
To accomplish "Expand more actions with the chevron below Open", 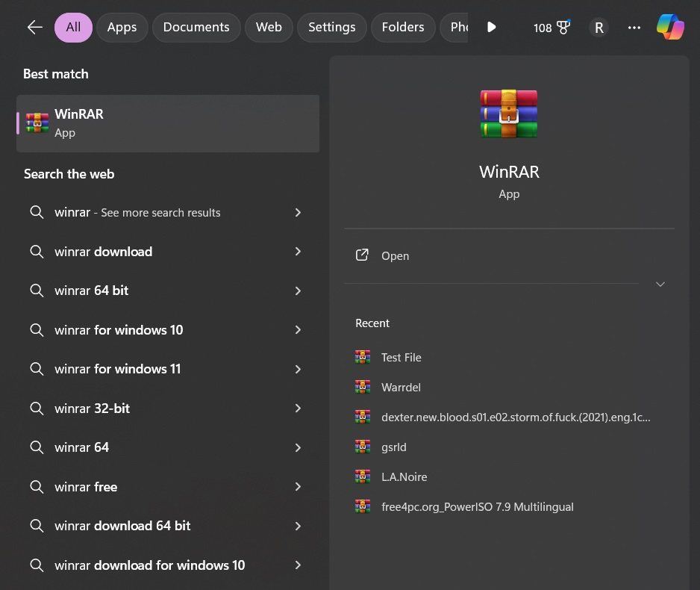I will (x=660, y=284).
